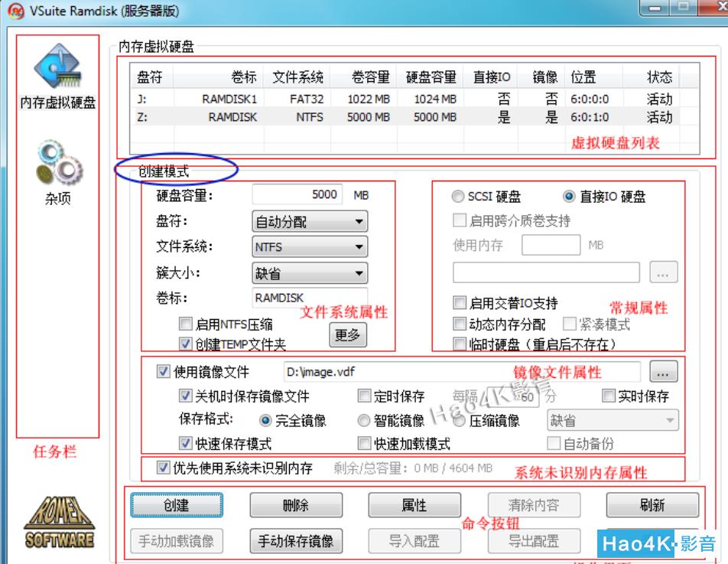
Task: Toggle the 创建TEMP文件夹 checkbox
Action: (185, 344)
